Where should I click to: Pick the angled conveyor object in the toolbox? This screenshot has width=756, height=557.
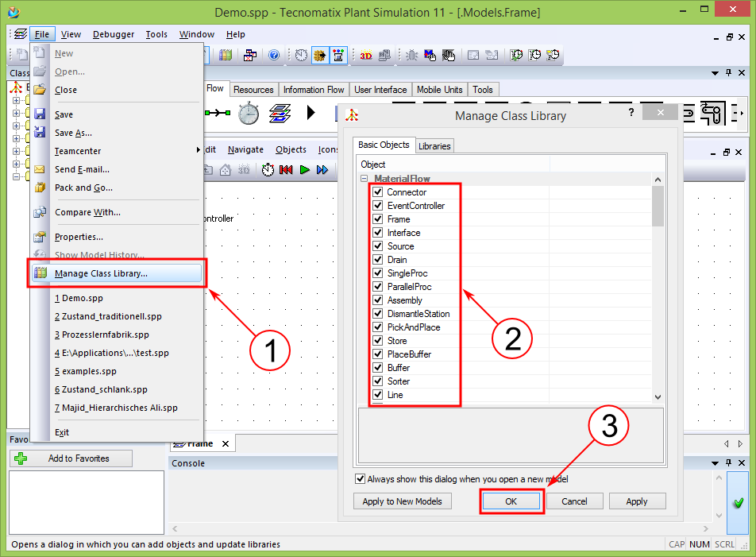click(713, 113)
